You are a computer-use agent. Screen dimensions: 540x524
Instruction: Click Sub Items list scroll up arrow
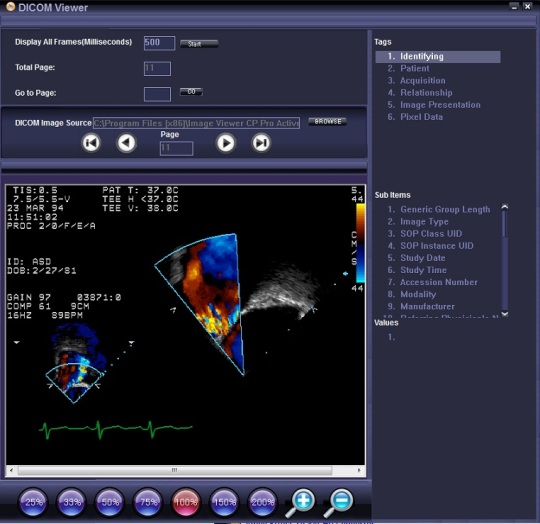pyautogui.click(x=505, y=207)
